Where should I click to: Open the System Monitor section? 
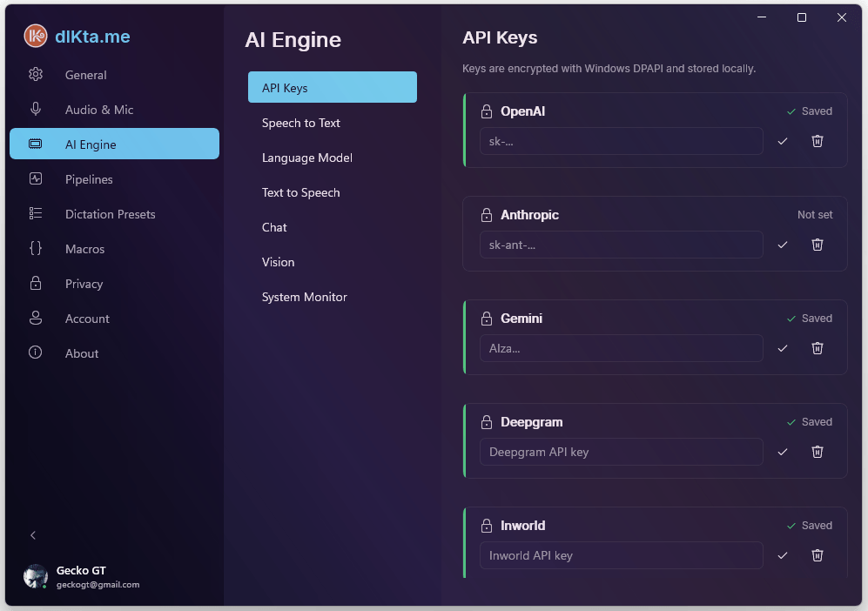[x=333, y=297]
